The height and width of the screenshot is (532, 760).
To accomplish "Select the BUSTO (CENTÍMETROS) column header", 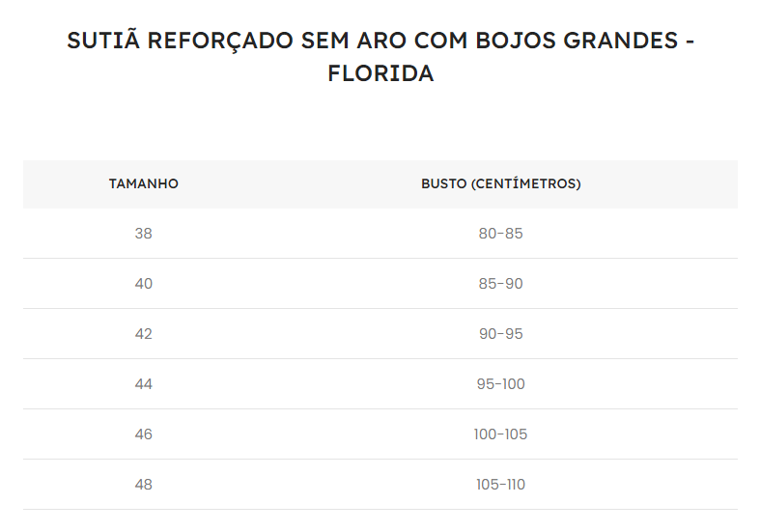I will pos(500,184).
